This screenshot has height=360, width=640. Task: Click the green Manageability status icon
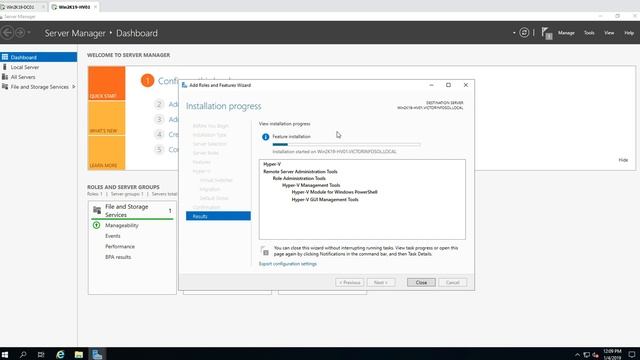pos(96,225)
